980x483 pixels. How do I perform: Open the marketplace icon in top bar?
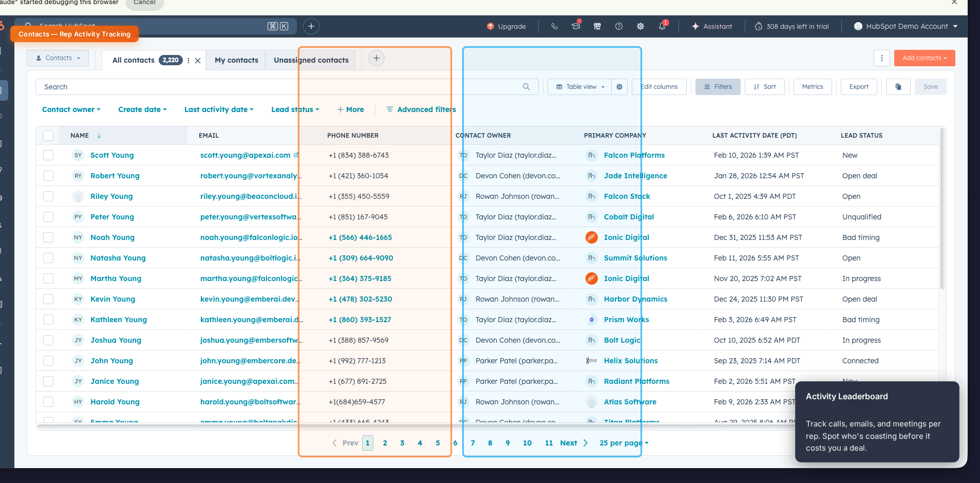(597, 26)
